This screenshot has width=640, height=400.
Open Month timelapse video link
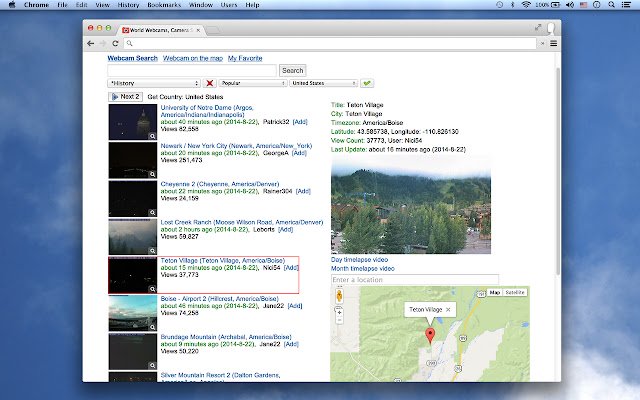[362, 269]
